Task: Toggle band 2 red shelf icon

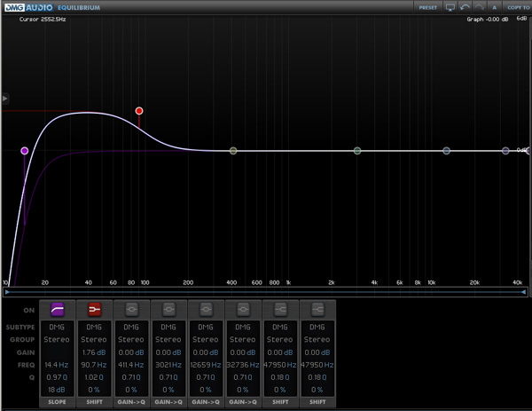Action: coord(94,310)
